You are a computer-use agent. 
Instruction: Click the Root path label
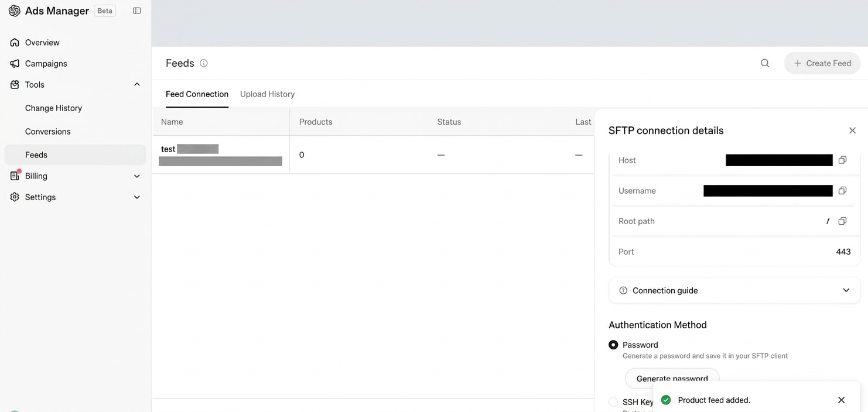(637, 221)
